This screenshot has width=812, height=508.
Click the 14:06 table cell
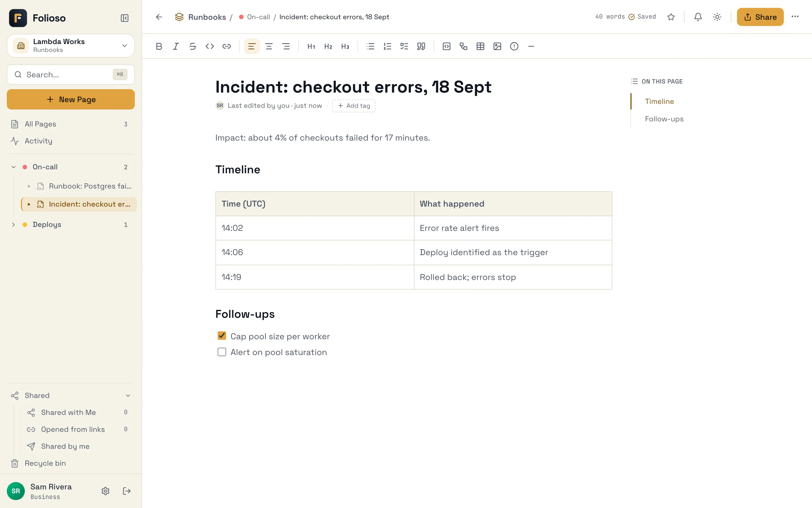click(x=315, y=252)
